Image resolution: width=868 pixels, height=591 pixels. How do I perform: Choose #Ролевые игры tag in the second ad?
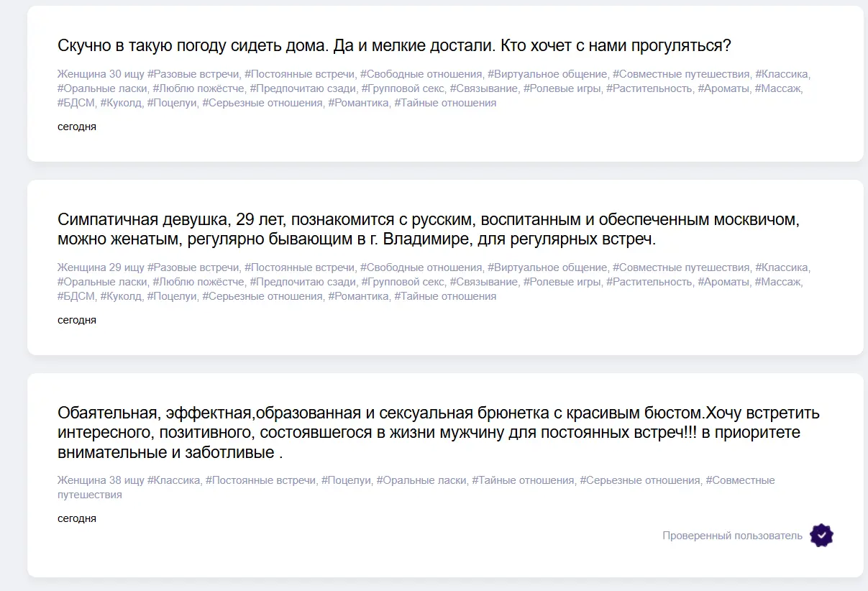(x=562, y=282)
